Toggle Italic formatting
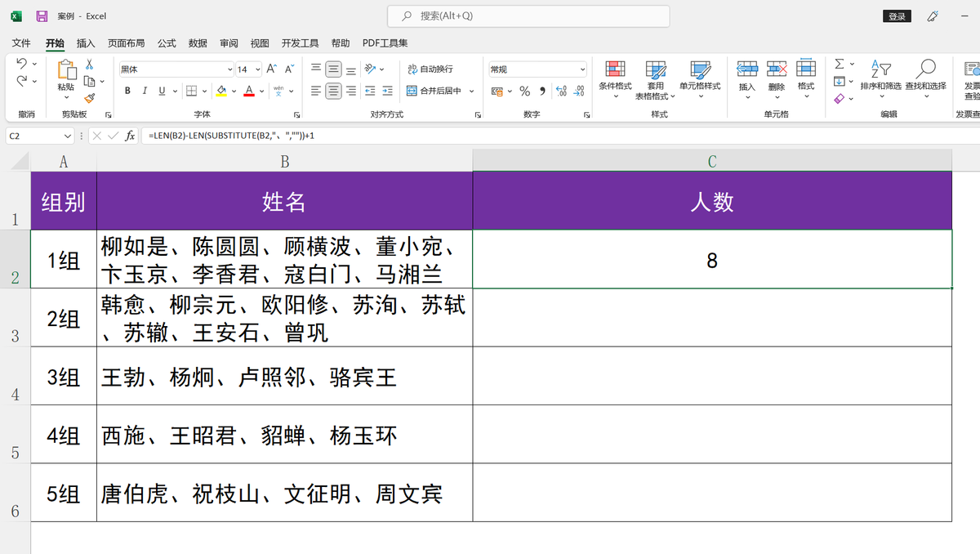Image resolution: width=980 pixels, height=554 pixels. [x=145, y=91]
